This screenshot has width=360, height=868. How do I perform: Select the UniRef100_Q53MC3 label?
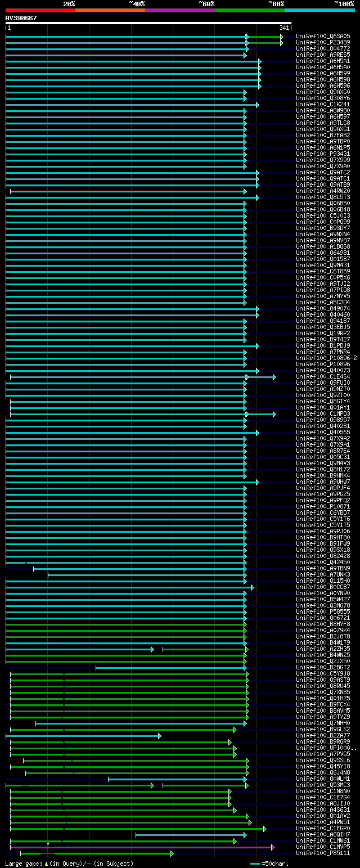tap(323, 785)
